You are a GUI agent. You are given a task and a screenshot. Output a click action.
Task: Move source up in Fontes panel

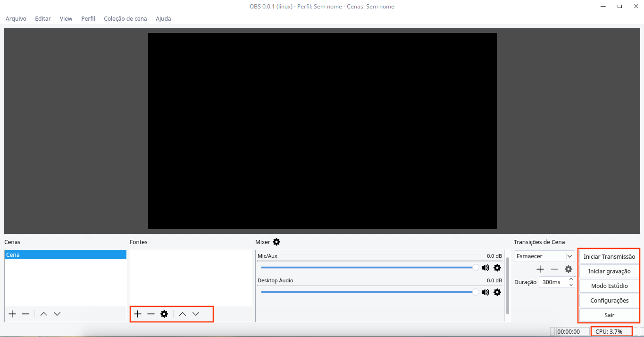click(x=183, y=314)
